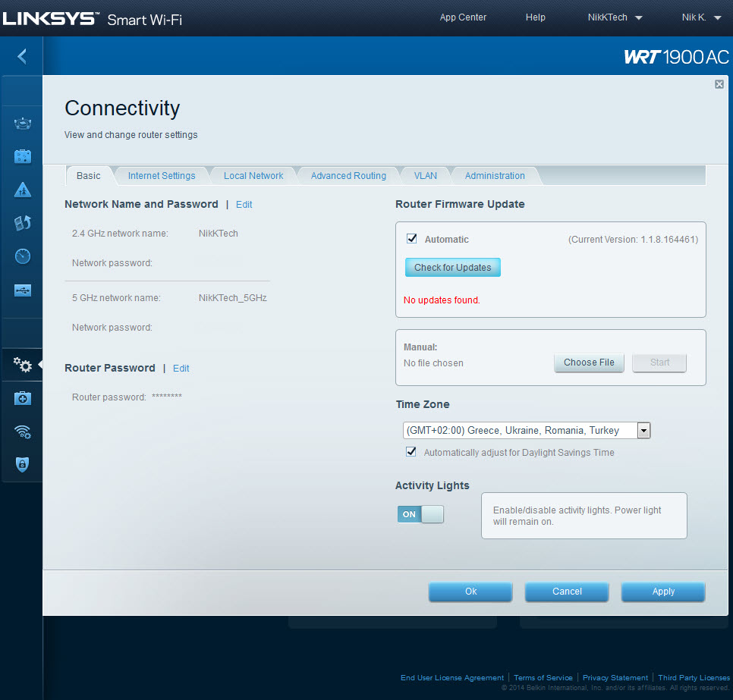Viewport: 733px width, 700px height.
Task: Click the WRT1900AC model logo
Action: 676,57
